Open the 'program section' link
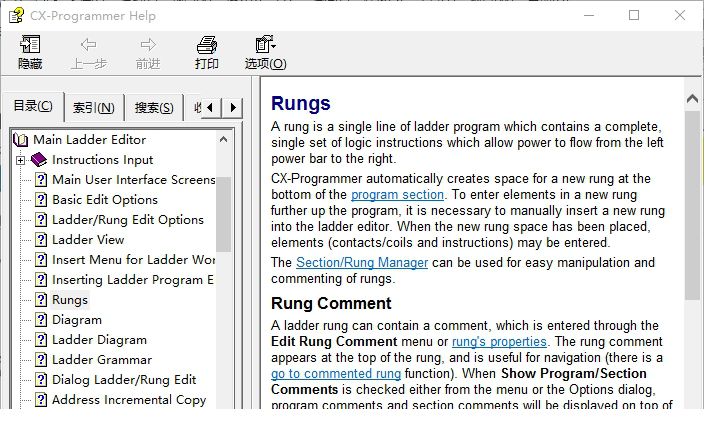This screenshot has height=425, width=704. (x=397, y=195)
